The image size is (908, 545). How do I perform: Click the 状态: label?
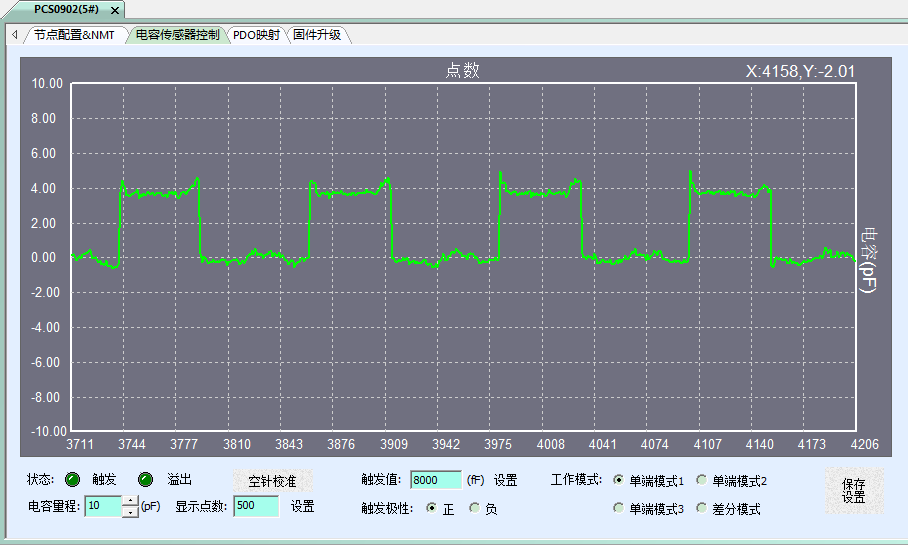click(x=41, y=480)
